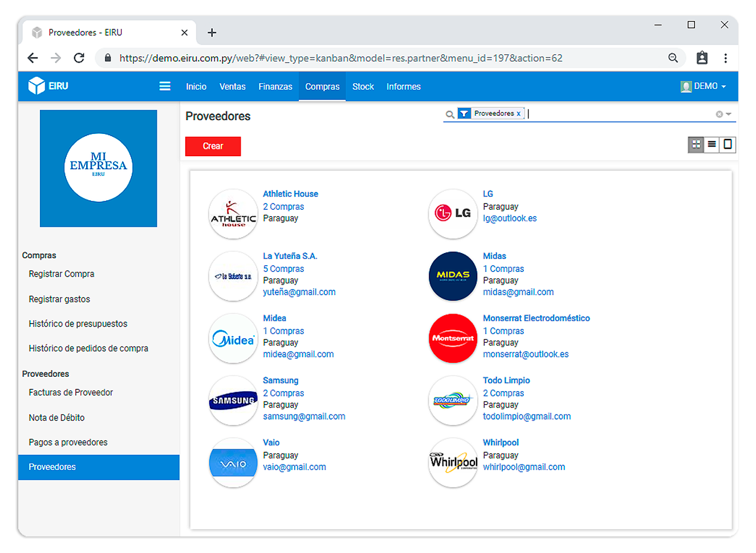Click the Samsung supplier name
The height and width of the screenshot is (553, 756).
tap(281, 380)
